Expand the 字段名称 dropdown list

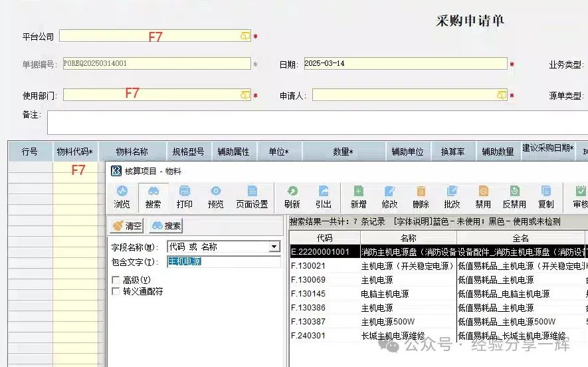click(274, 247)
